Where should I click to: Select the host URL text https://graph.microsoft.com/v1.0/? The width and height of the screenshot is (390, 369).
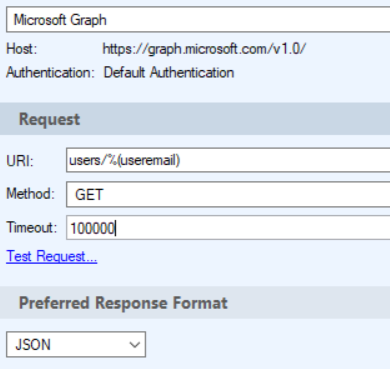pyautogui.click(x=204, y=49)
